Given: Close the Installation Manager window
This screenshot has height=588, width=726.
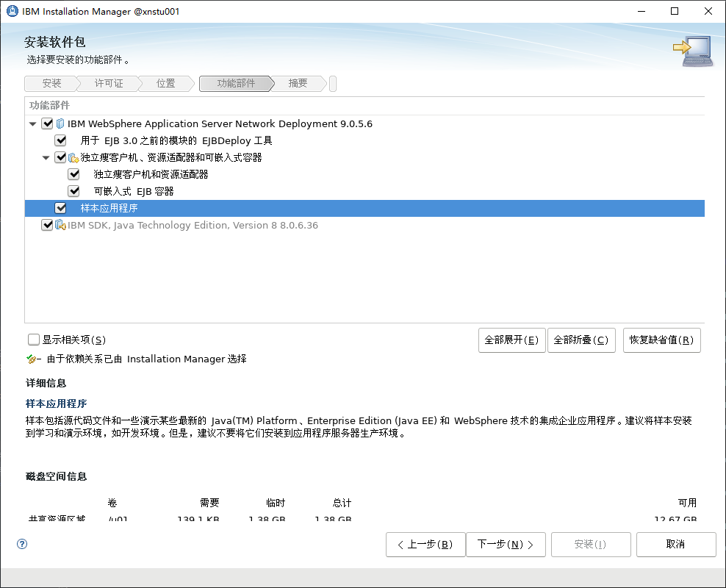Looking at the screenshot, I should (x=708, y=11).
